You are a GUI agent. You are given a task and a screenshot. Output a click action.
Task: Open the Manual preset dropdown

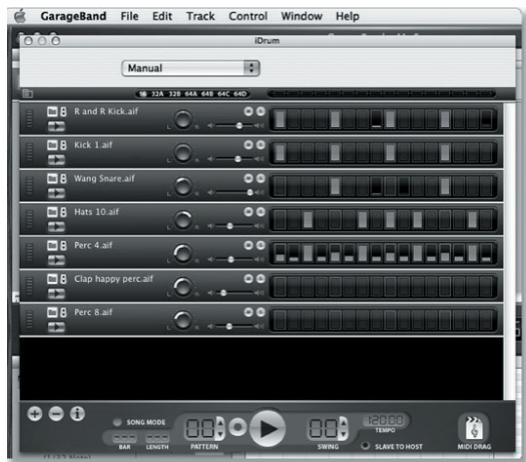pos(191,68)
